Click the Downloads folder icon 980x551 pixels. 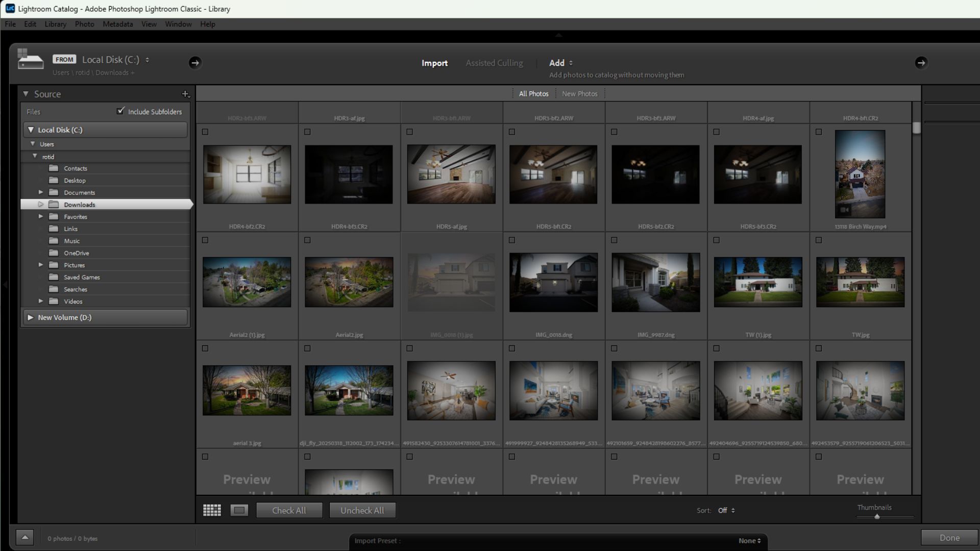pyautogui.click(x=54, y=205)
